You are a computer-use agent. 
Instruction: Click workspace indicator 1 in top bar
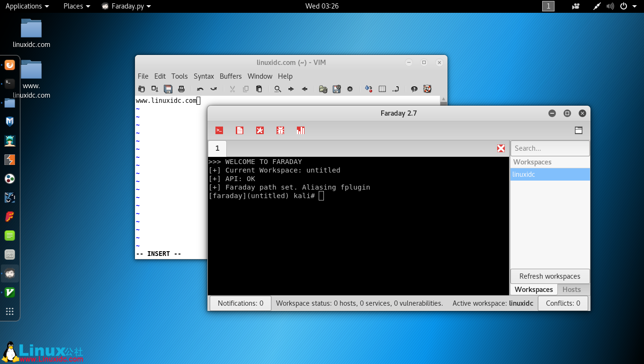(548, 6)
